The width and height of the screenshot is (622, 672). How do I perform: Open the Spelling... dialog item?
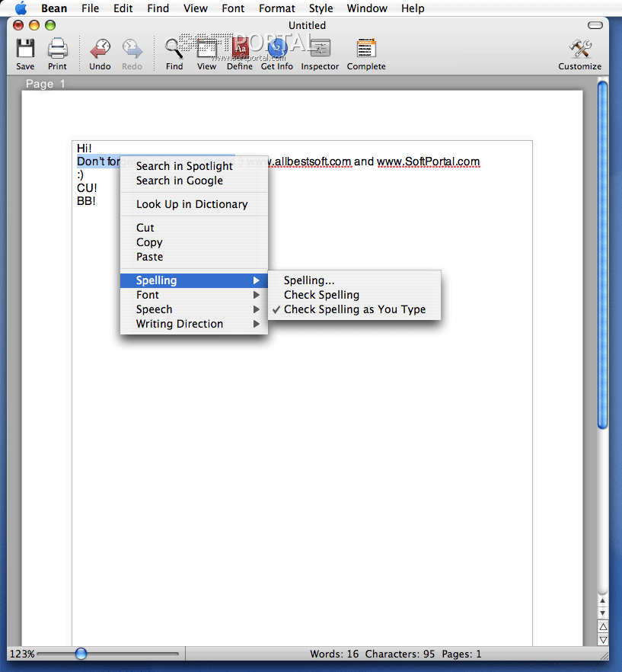(354, 280)
